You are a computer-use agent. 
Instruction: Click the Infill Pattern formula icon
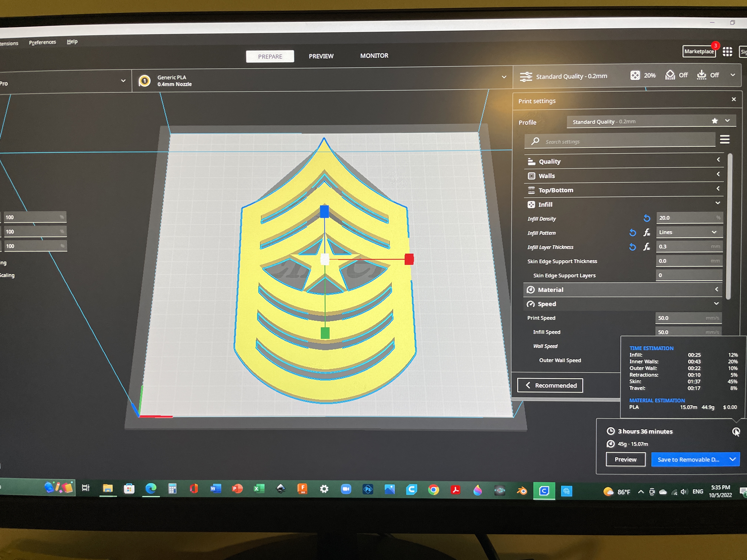coord(646,232)
